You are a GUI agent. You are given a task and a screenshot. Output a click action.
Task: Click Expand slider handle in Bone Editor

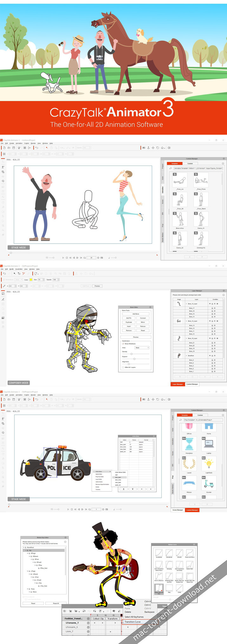point(134,359)
